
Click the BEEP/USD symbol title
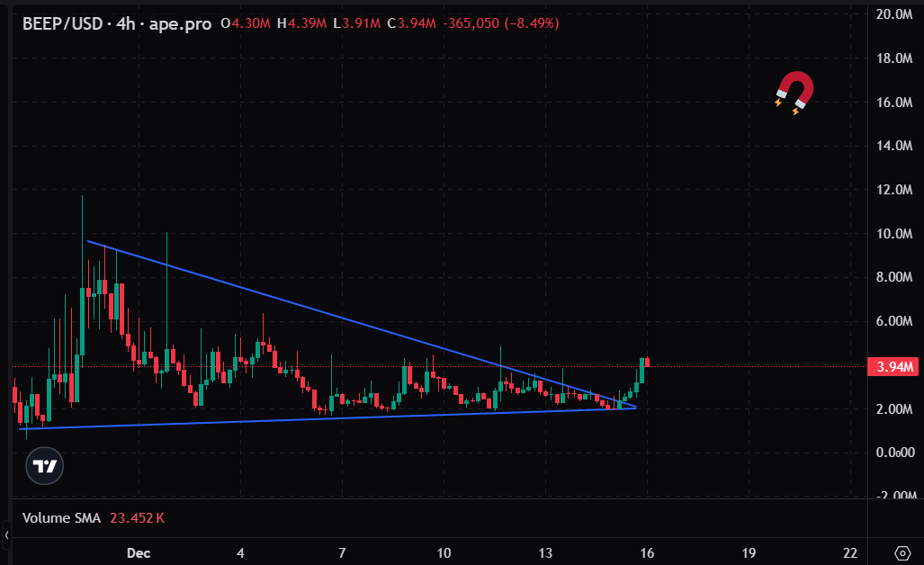click(62, 23)
